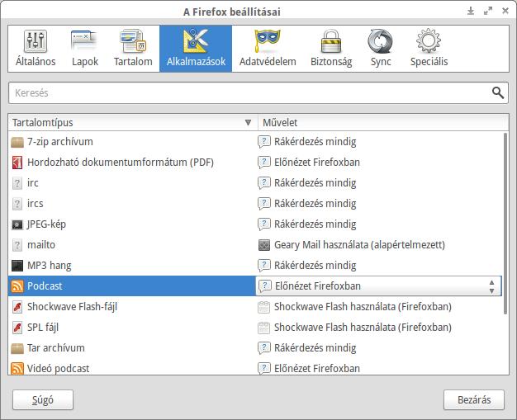
Task: Click Tar archívum's Rákérdezés mindig action
Action: (x=315, y=348)
